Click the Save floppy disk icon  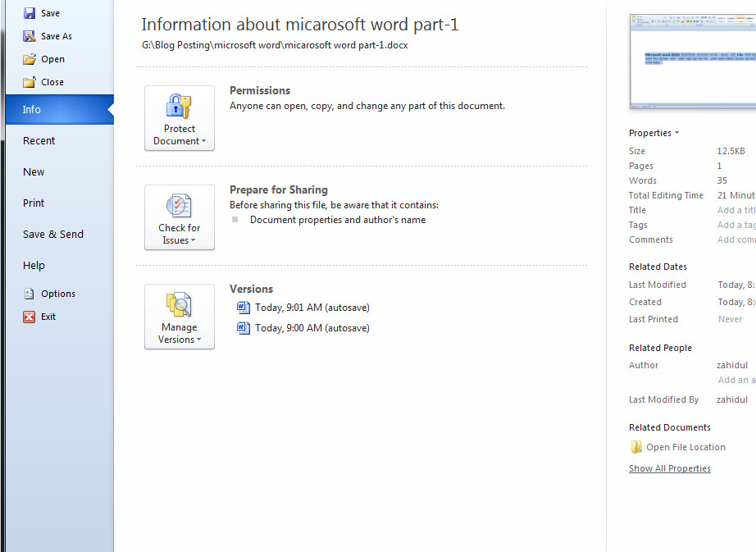pyautogui.click(x=30, y=13)
